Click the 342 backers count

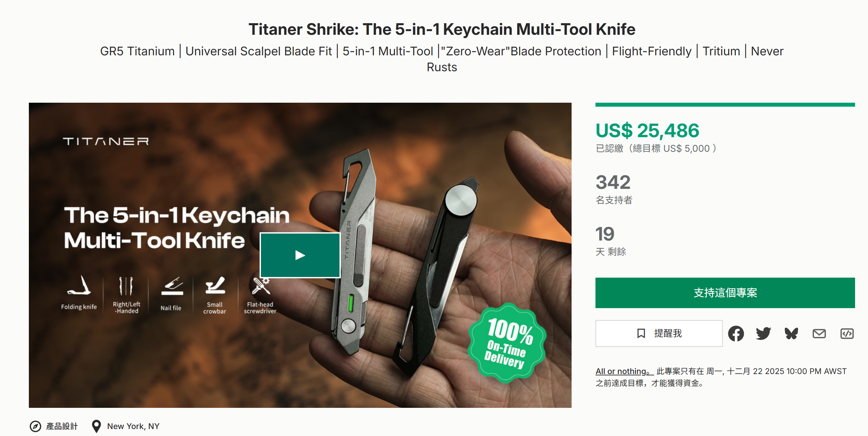click(x=613, y=182)
